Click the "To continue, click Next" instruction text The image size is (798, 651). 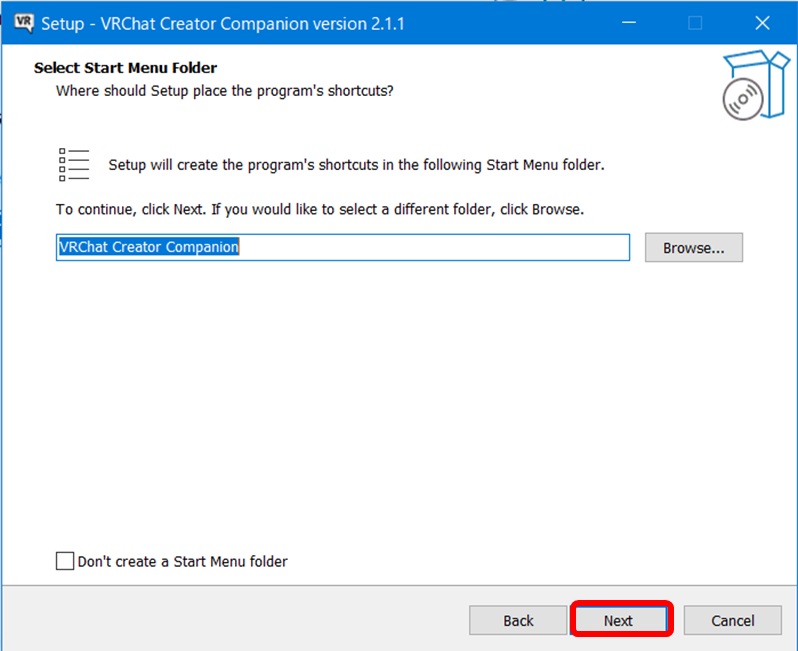319,210
